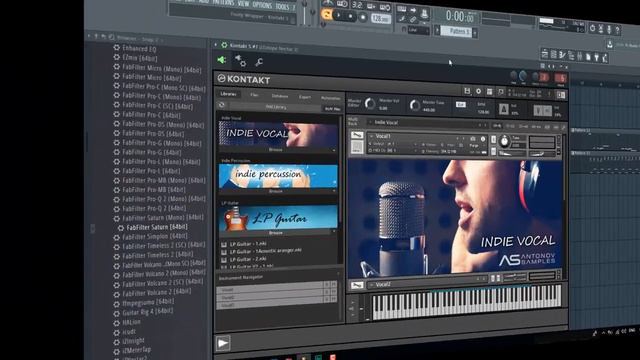Screen dimensions: 640x360
Task: Expand the Vocal1 instrument name dropdown arrow
Action: click(371, 136)
